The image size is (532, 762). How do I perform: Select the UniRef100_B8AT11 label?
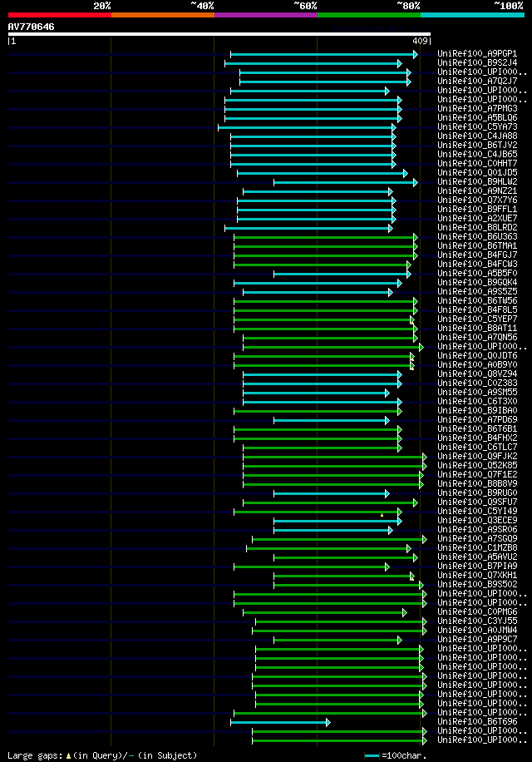[477, 329]
